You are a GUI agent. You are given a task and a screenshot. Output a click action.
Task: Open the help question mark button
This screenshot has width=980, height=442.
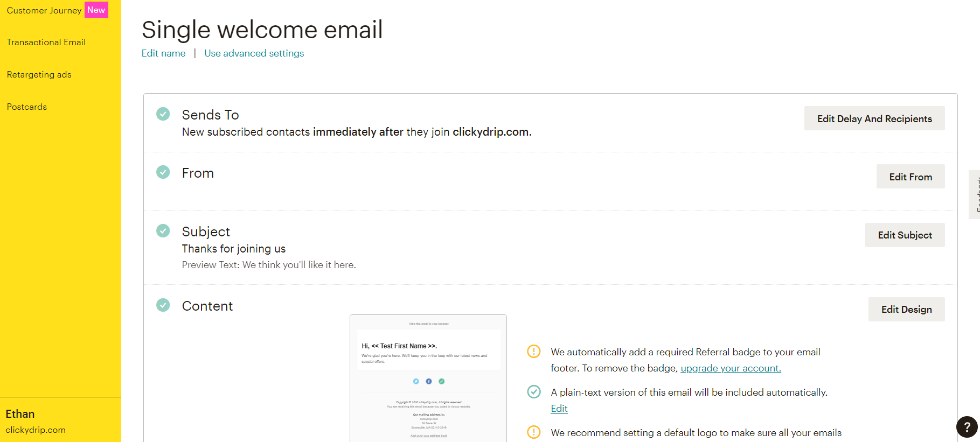tap(967, 427)
